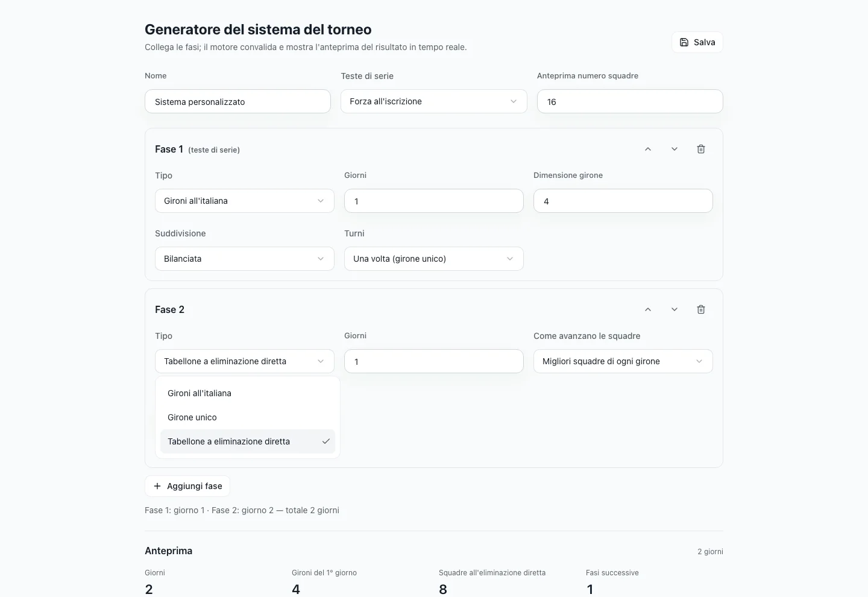Click Generatore del sistema del torneo title
Screen dimensions: 868x597
(x=258, y=29)
